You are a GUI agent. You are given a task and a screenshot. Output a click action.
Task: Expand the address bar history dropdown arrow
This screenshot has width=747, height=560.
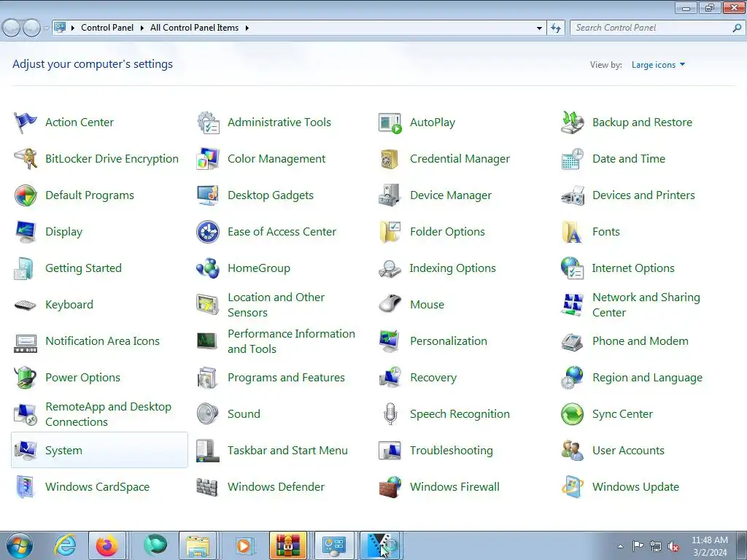[x=539, y=28]
